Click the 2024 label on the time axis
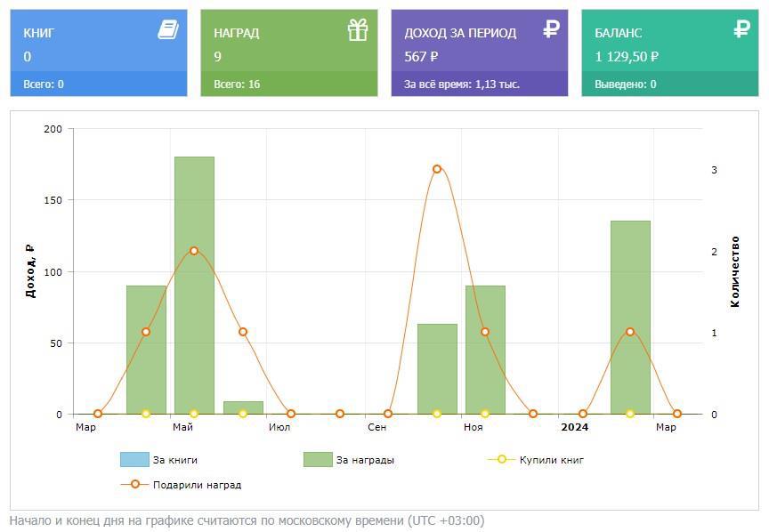Viewport: 769px width, 532px height. tap(574, 428)
